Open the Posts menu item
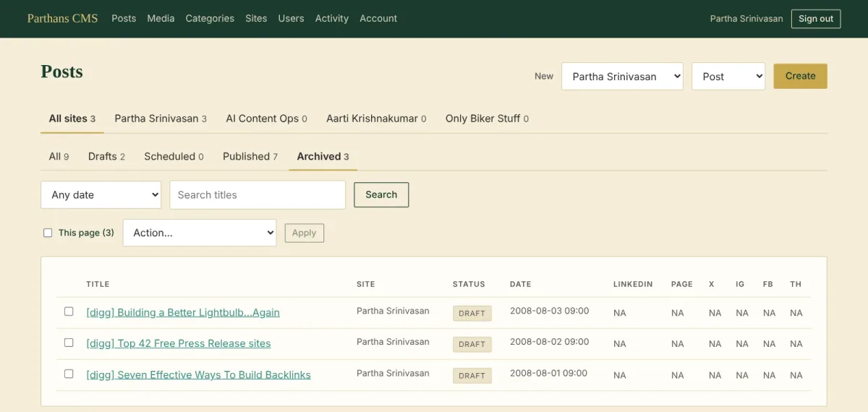The height and width of the screenshot is (412, 868). (124, 18)
